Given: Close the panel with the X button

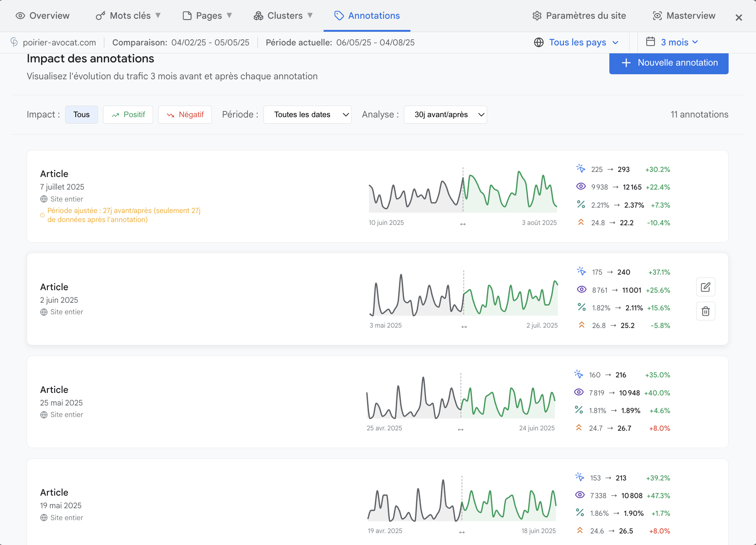Looking at the screenshot, I should (x=739, y=17).
